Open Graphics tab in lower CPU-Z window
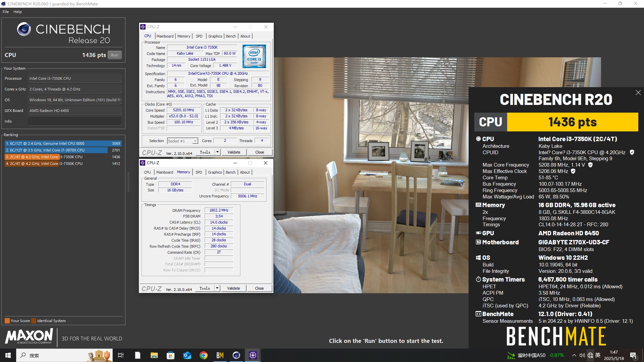Viewport: 644px width, 362px height. 215,172
